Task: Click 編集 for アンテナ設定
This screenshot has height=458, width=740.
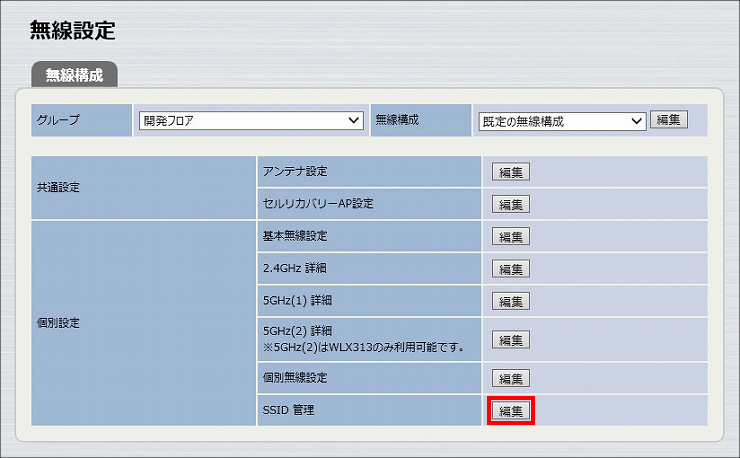Action: point(511,172)
